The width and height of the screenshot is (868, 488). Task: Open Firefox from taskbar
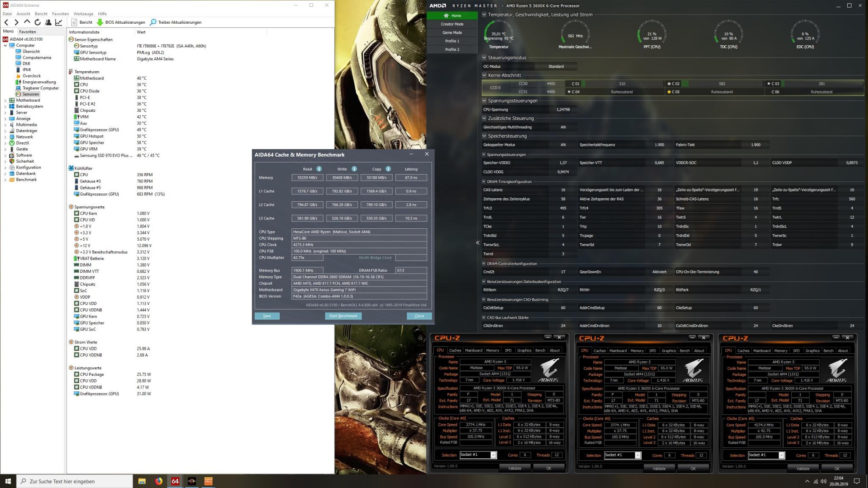coord(159,481)
